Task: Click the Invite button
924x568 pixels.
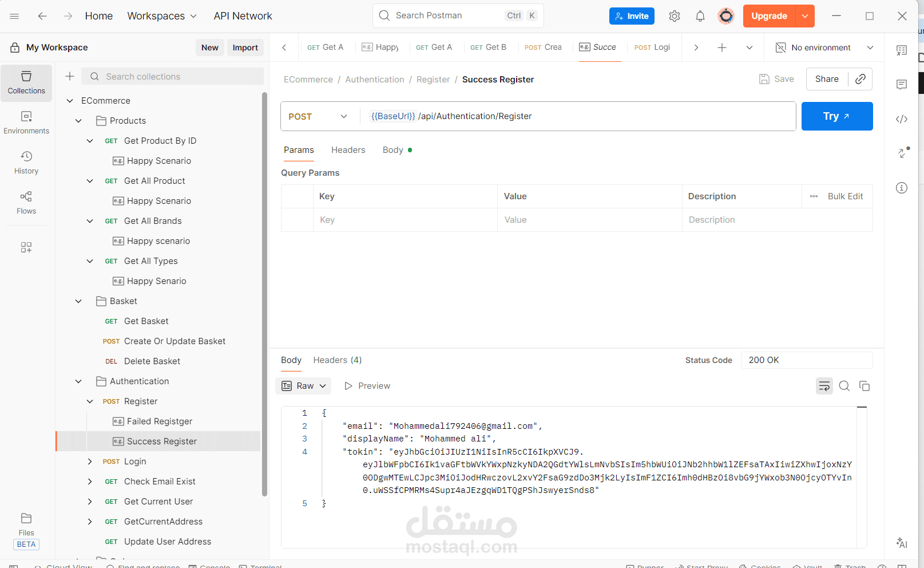Action: click(x=632, y=16)
